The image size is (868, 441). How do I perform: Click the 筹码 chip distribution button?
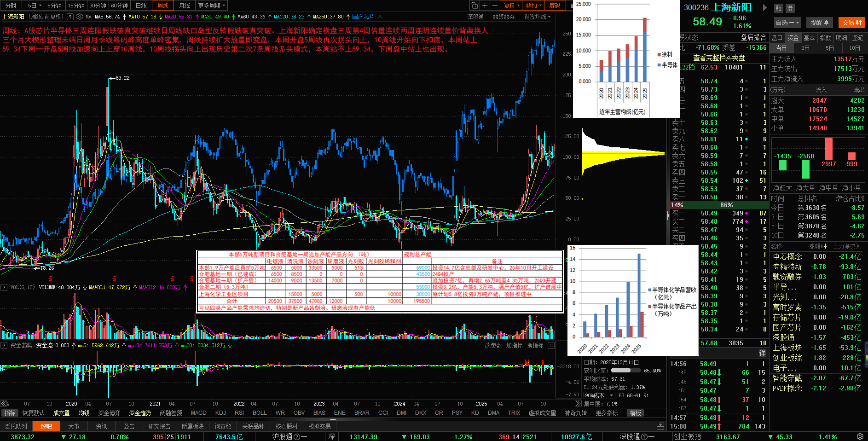[555, 6]
